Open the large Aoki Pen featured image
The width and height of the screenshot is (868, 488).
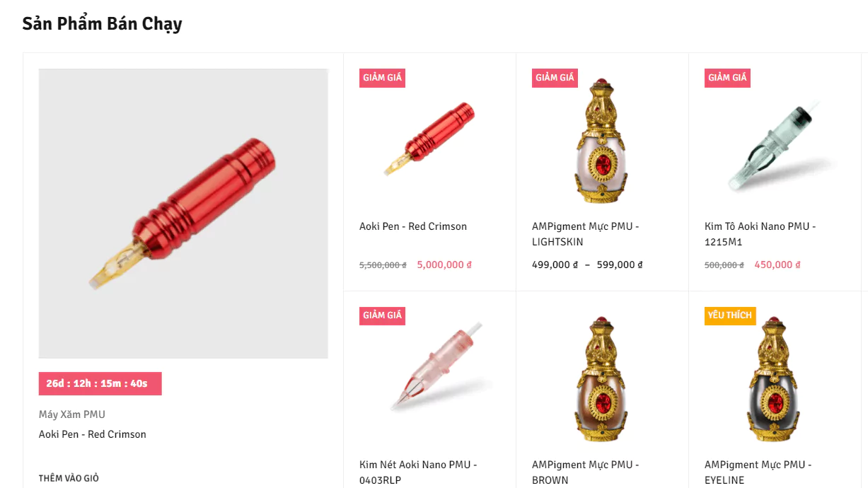tap(183, 214)
